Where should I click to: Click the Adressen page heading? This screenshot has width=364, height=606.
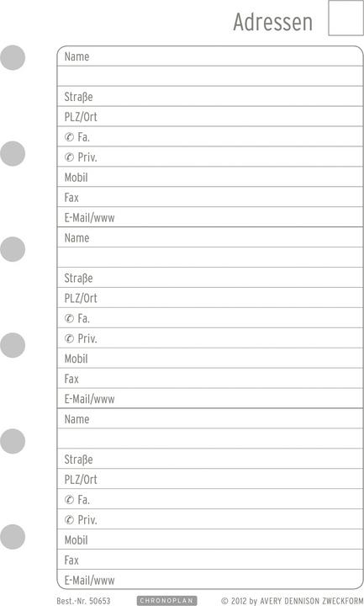pyautogui.click(x=273, y=22)
